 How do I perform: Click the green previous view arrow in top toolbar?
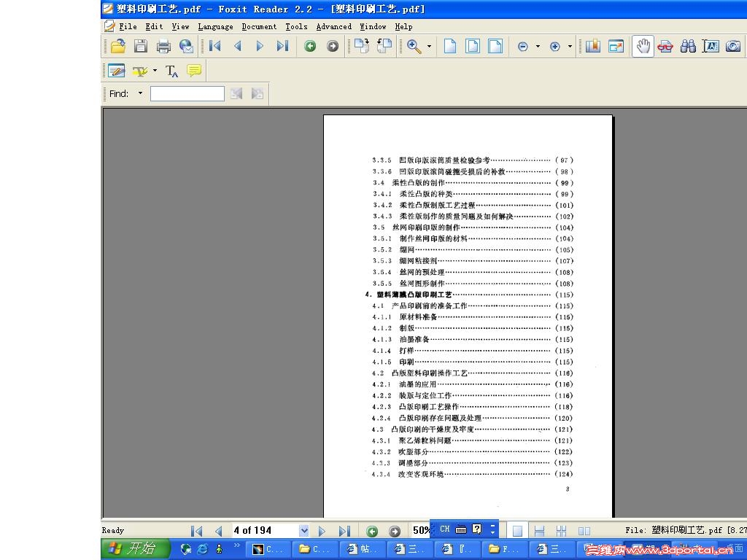[310, 46]
